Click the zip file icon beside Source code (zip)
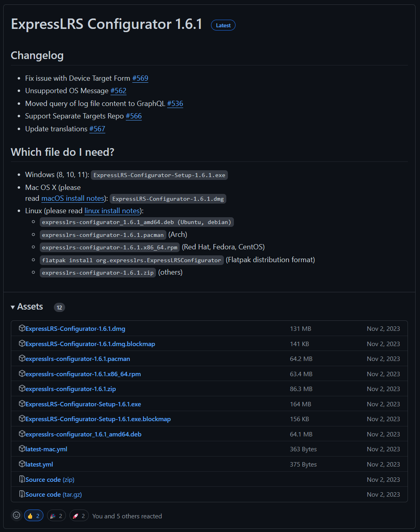 (x=22, y=479)
